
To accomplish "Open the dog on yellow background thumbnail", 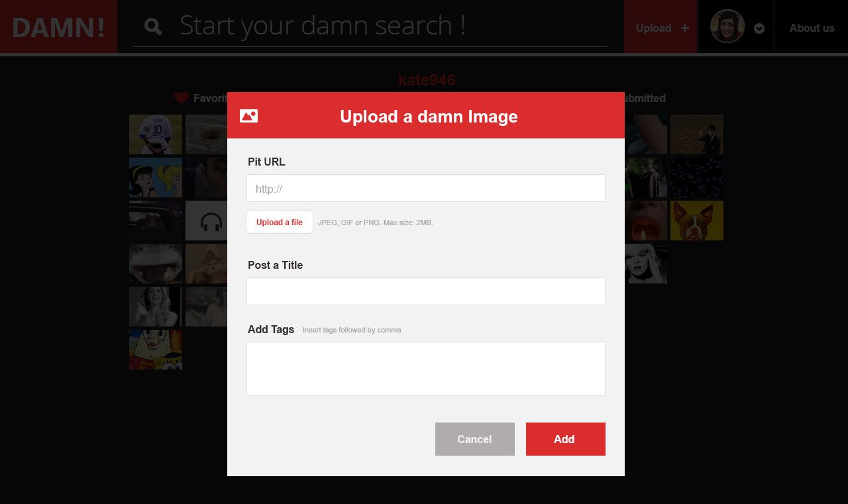I will pos(697,221).
